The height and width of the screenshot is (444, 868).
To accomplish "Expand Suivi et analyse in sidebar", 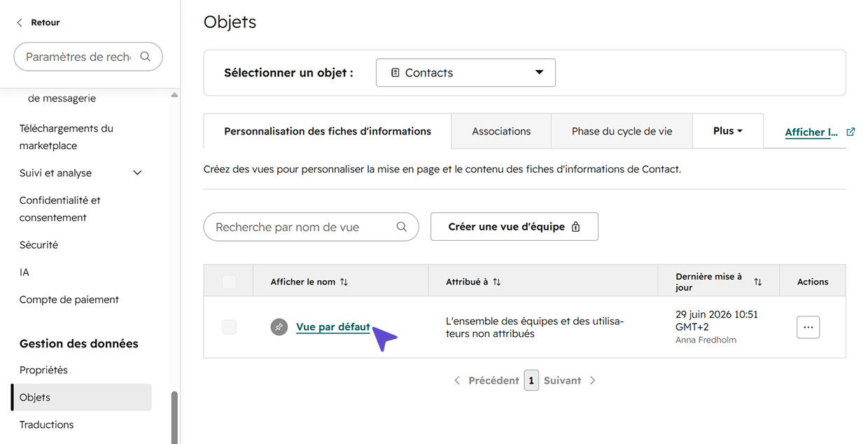I will [x=138, y=173].
